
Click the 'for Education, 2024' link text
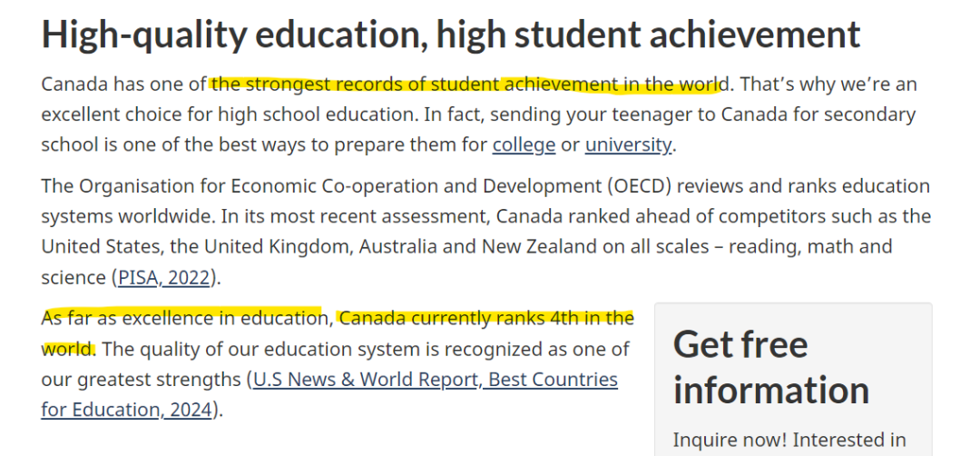click(126, 409)
